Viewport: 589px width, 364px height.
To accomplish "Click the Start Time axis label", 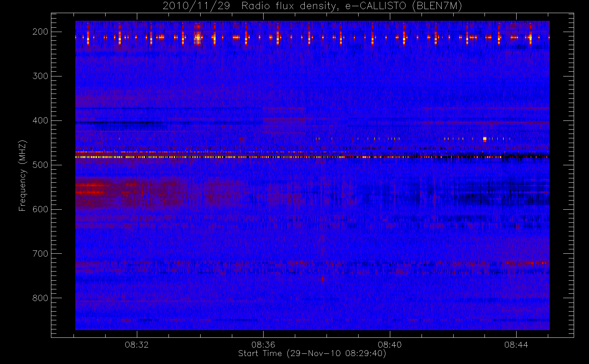I will (x=312, y=353).
